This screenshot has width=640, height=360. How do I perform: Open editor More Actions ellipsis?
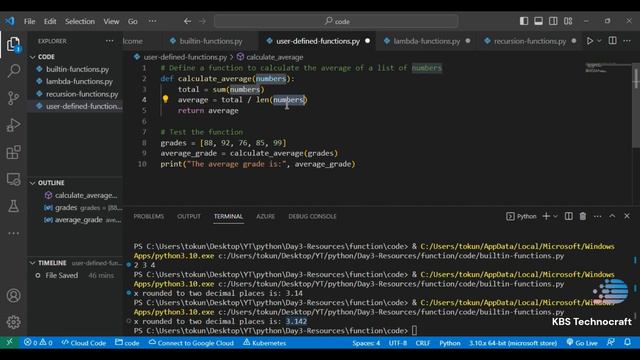[627, 41]
